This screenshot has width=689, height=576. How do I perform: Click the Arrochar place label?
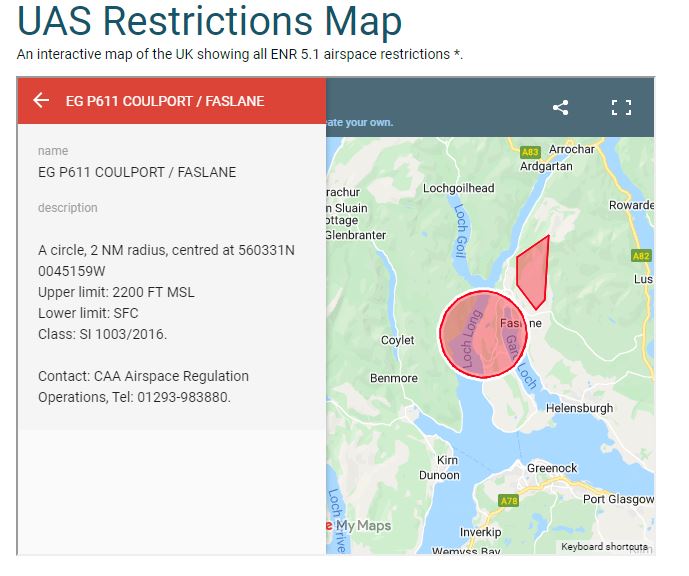coord(572,149)
